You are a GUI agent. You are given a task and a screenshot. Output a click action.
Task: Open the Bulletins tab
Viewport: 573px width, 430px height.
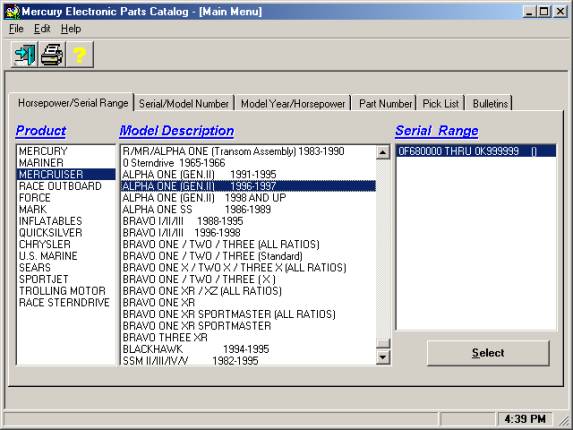click(490, 104)
